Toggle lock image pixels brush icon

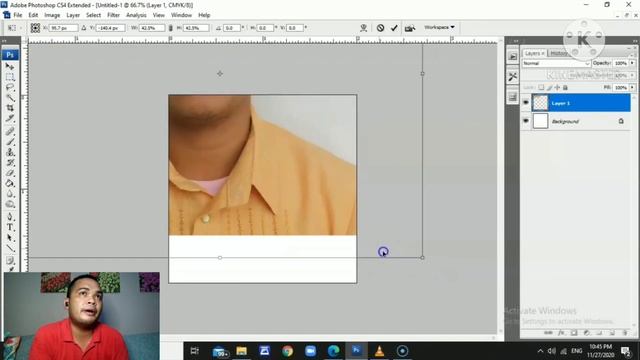[549, 87]
